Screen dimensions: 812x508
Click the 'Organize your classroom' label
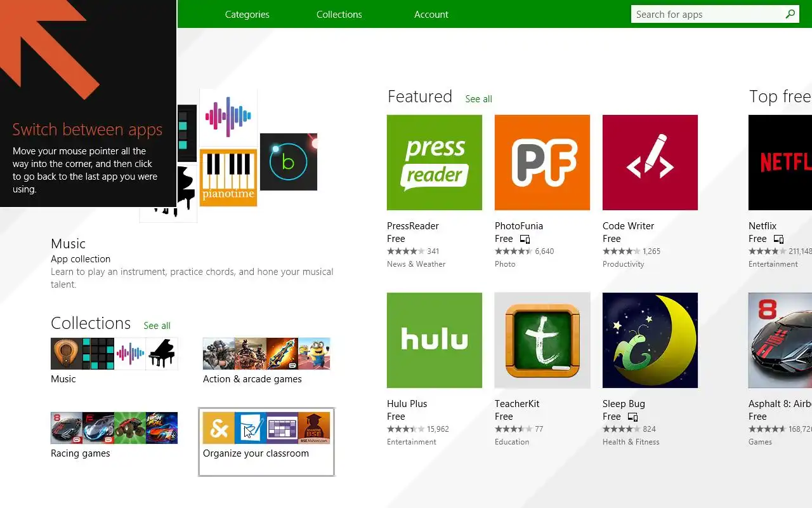point(256,453)
